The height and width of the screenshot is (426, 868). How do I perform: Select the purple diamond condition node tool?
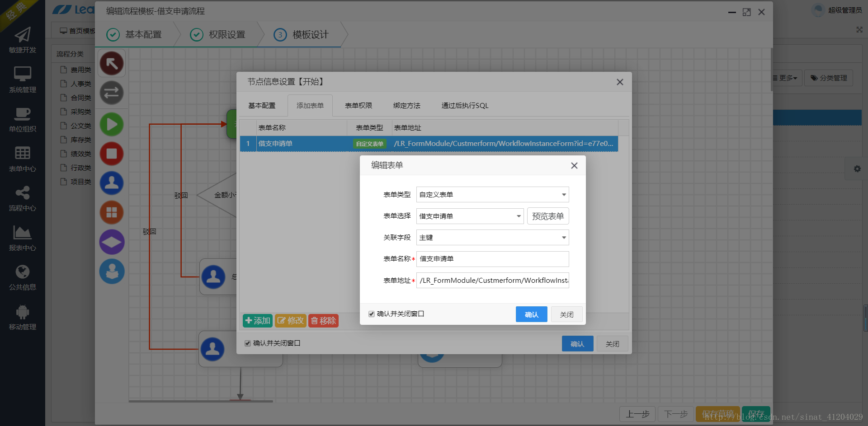(x=112, y=242)
